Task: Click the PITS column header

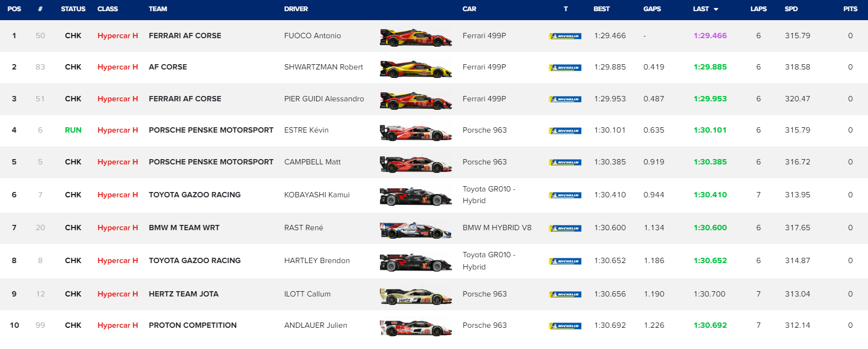Action: pyautogui.click(x=850, y=9)
